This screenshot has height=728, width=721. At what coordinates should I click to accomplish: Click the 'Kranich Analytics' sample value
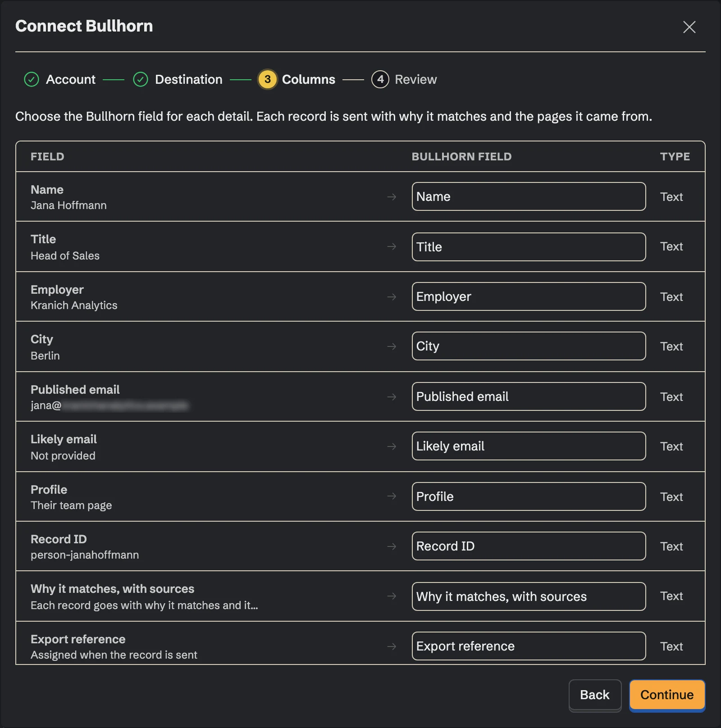tap(74, 305)
